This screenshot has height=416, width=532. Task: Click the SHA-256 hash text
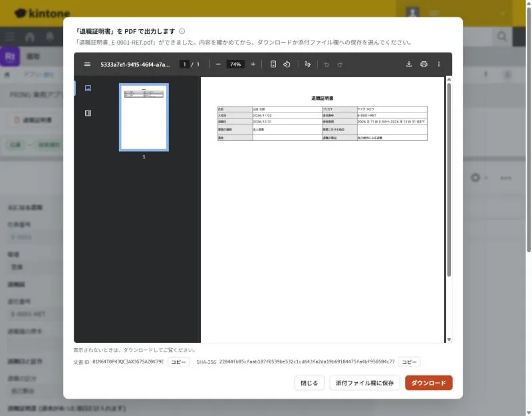[x=307, y=361]
